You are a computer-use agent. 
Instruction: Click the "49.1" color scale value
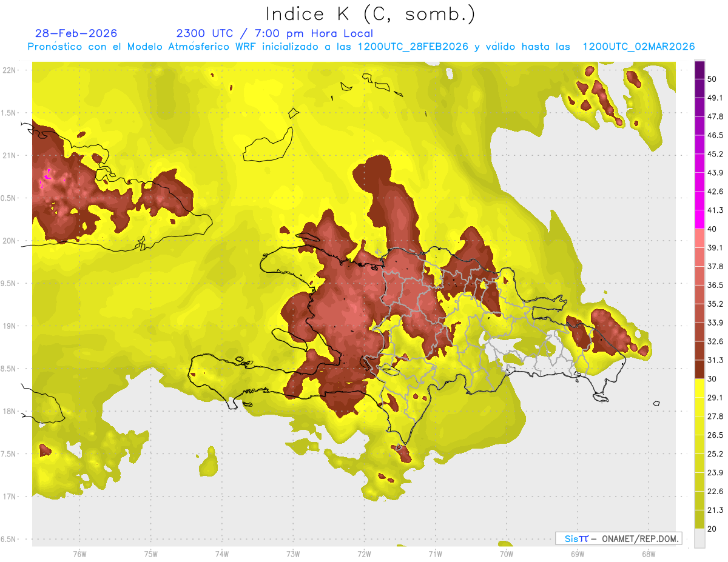pos(715,98)
